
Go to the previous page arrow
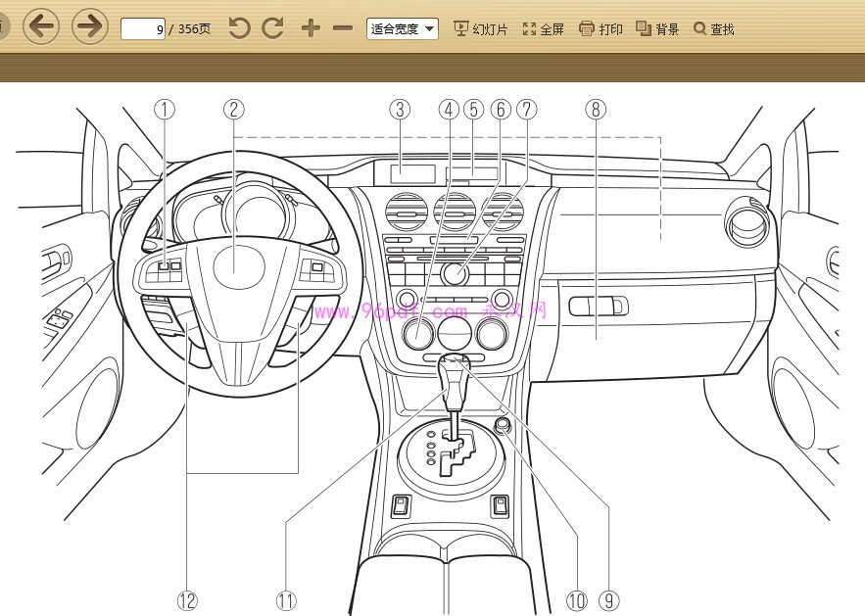tap(41, 26)
